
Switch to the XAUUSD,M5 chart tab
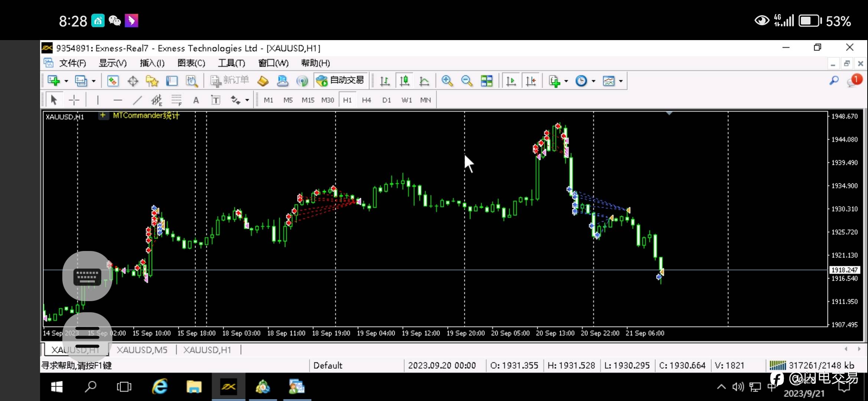click(142, 350)
